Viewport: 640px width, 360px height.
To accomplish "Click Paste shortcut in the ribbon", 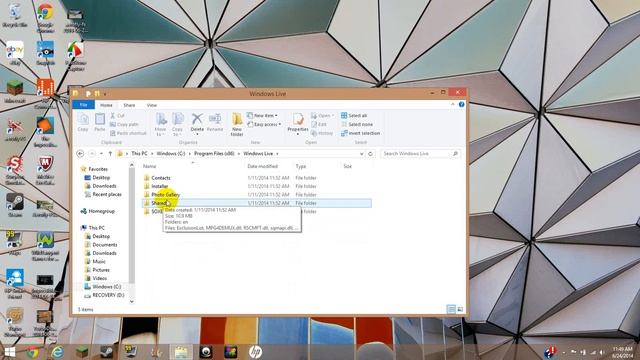I will coord(128,133).
